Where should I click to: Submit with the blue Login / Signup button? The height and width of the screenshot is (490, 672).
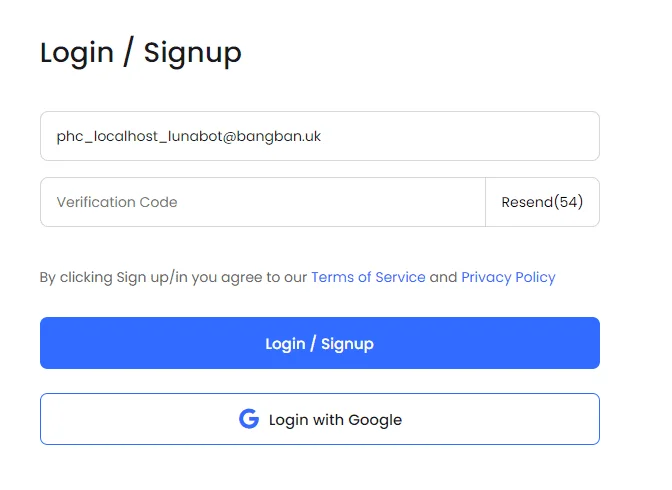pyautogui.click(x=320, y=343)
